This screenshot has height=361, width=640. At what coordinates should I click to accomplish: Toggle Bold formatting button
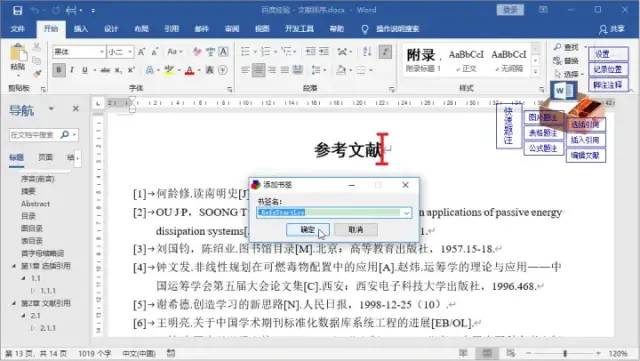(x=59, y=70)
